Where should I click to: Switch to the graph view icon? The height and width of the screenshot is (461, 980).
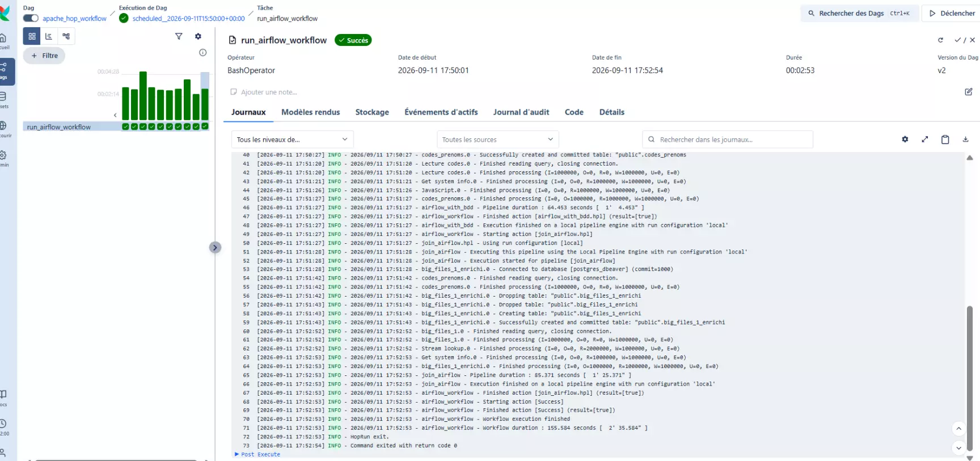[x=66, y=36]
